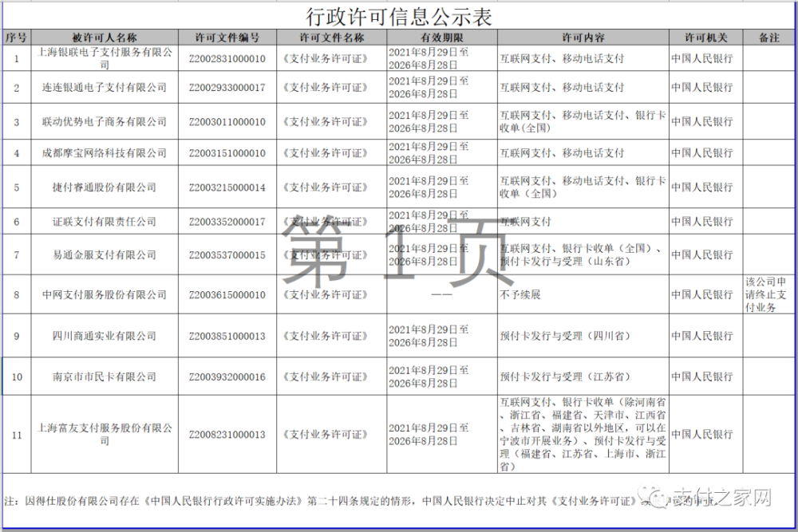Image resolution: width=798 pixels, height=532 pixels.
Task: Click sequence number 11
Action: coord(17,435)
